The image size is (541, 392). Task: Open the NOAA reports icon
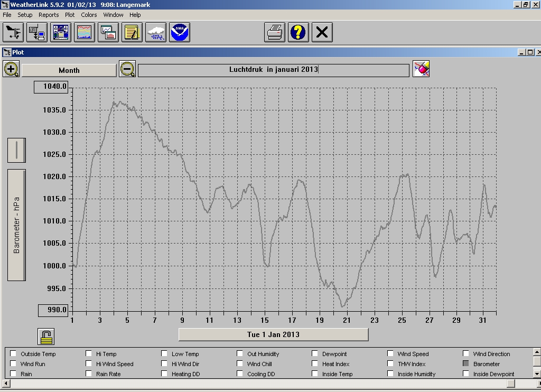click(x=180, y=32)
